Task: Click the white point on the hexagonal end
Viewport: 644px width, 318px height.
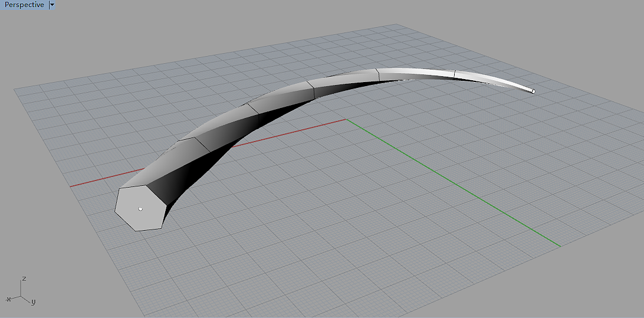Action: (x=140, y=209)
